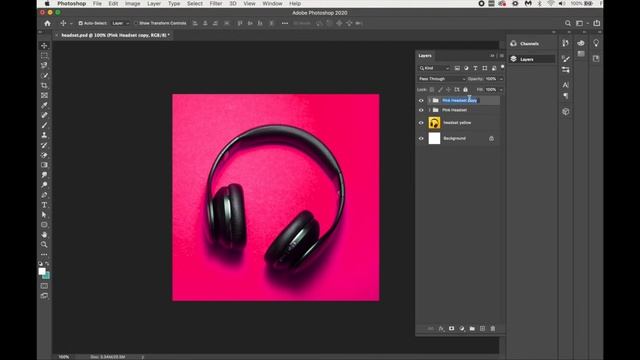Delete layer with trash icon
640x360 pixels.
click(x=493, y=329)
